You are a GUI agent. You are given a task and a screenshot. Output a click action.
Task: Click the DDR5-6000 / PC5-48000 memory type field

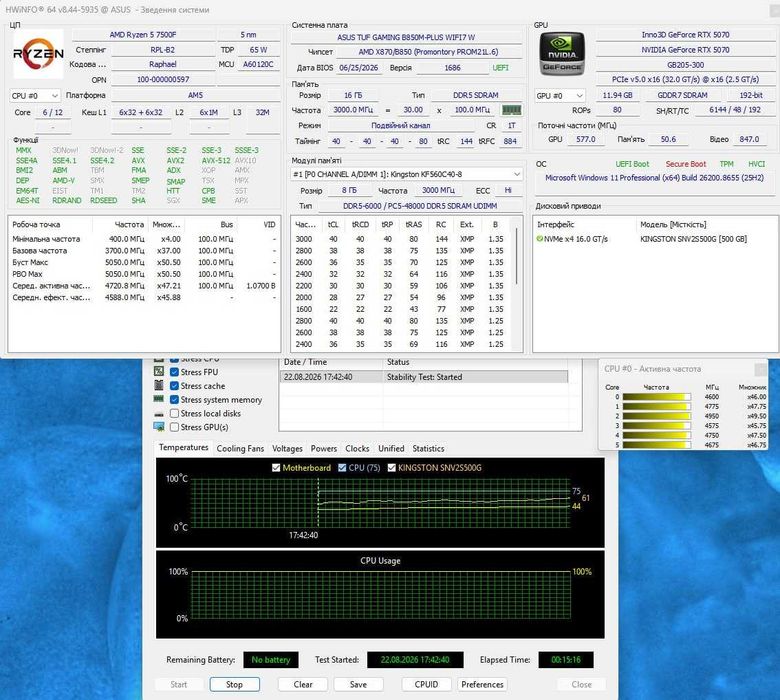(x=420, y=206)
